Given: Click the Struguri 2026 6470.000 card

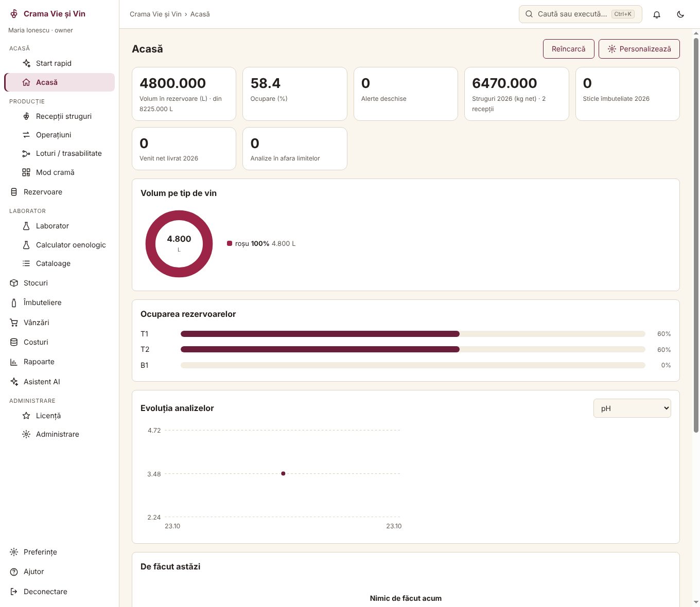Looking at the screenshot, I should (517, 94).
